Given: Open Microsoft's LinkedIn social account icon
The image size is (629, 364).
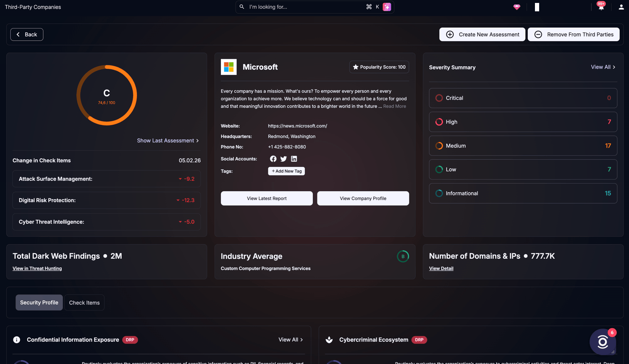Looking at the screenshot, I should 294,159.
